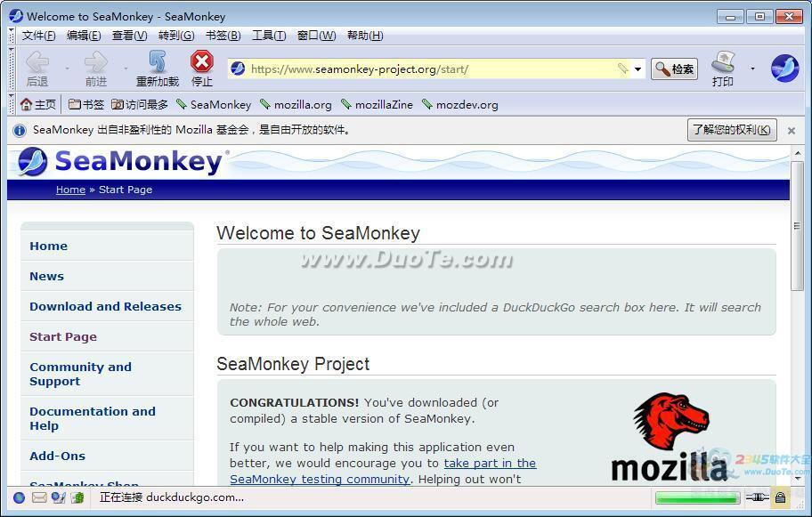Open Mail & Newsgroups envelope icon in status bar
The height and width of the screenshot is (517, 812).
39,497
